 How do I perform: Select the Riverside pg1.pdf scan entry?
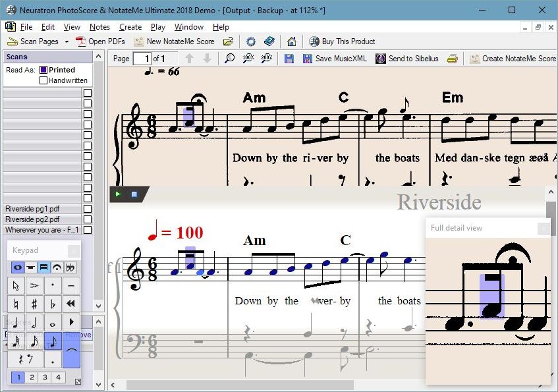tap(42, 209)
